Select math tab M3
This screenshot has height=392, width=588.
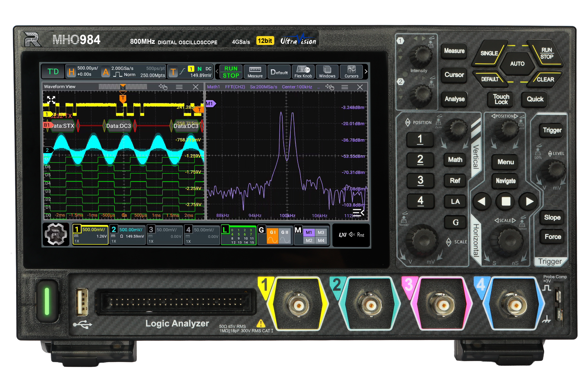[x=321, y=232]
